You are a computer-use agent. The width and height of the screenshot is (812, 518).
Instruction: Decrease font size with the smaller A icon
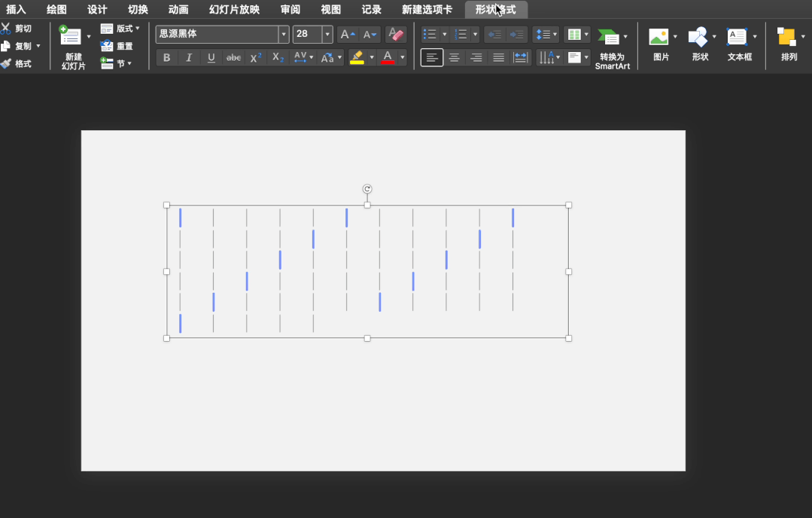click(370, 35)
